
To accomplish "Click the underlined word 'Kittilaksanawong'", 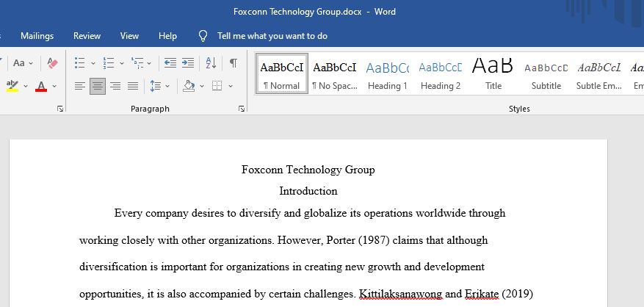I will point(400,295).
